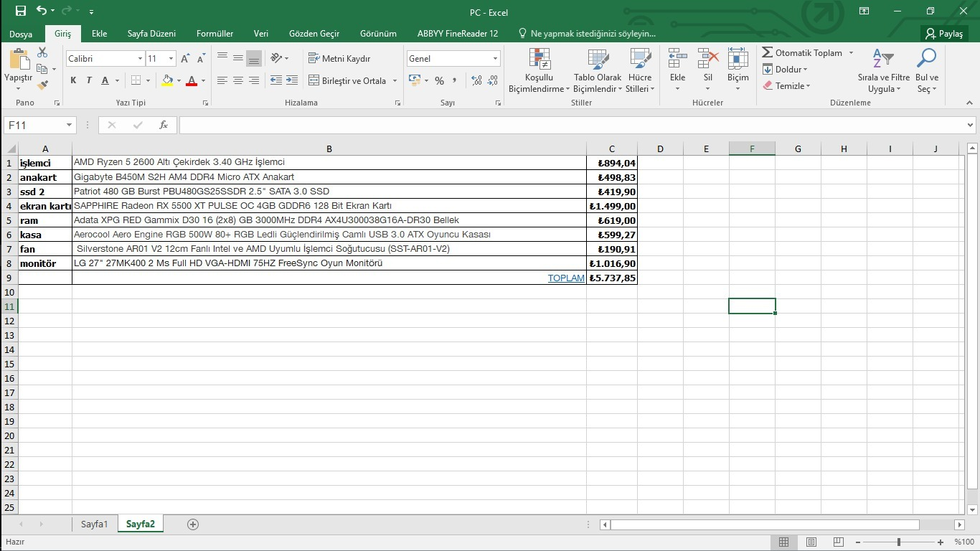Expand Otomatik Toplam dropdown arrow
980x551 pixels.
851,53
